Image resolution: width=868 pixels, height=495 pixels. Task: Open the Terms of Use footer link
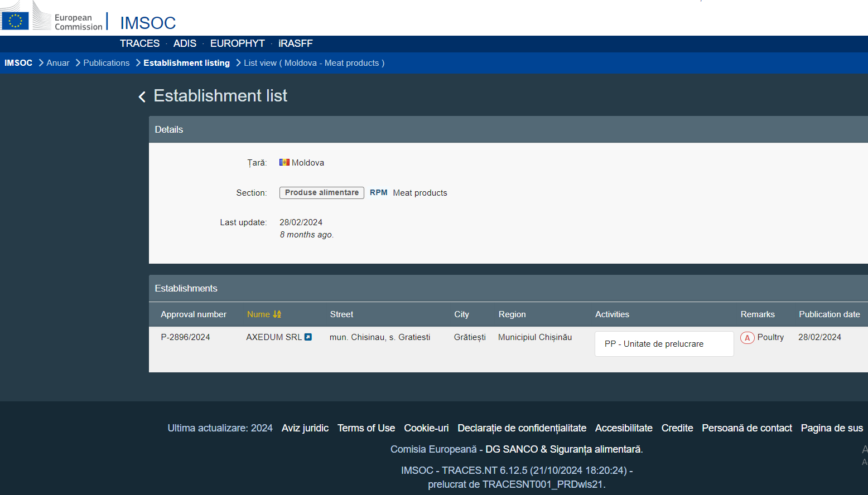click(366, 428)
